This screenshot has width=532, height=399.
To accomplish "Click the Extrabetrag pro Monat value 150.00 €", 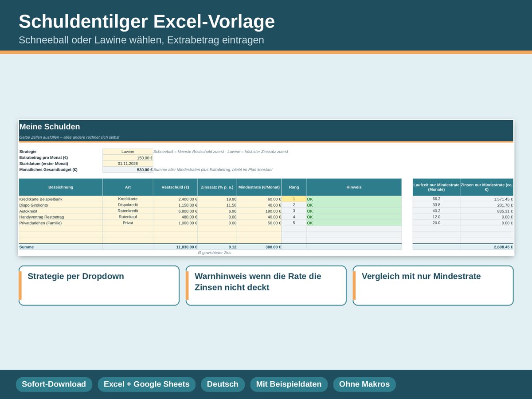I will coord(128,158).
